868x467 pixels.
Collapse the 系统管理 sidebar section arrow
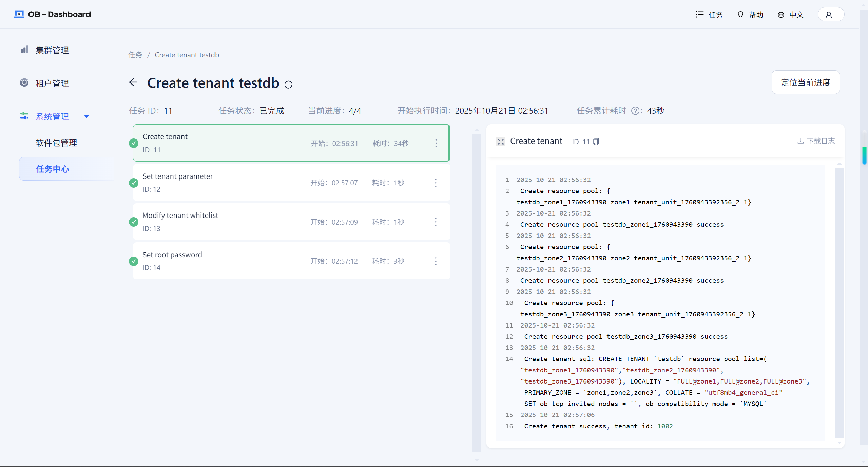point(86,116)
